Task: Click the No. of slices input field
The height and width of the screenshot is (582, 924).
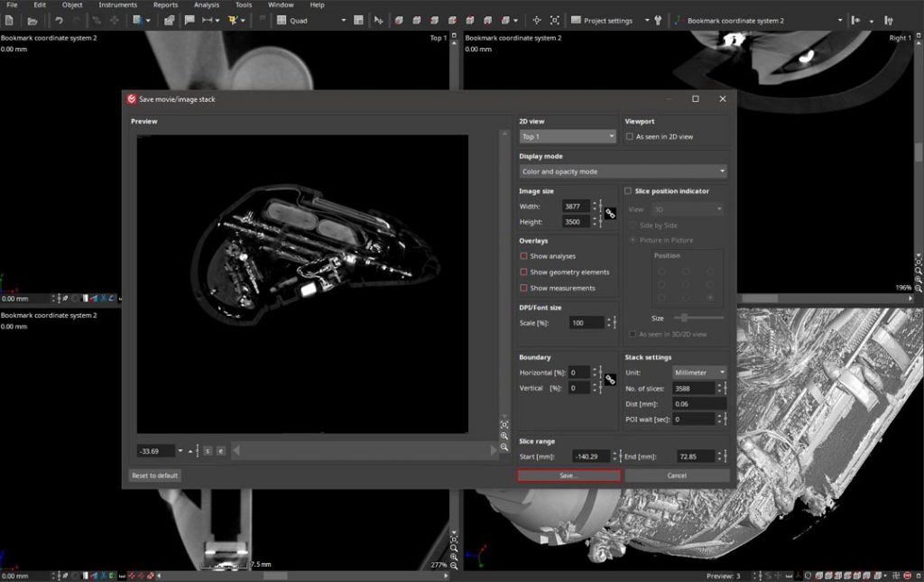Action: (694, 388)
